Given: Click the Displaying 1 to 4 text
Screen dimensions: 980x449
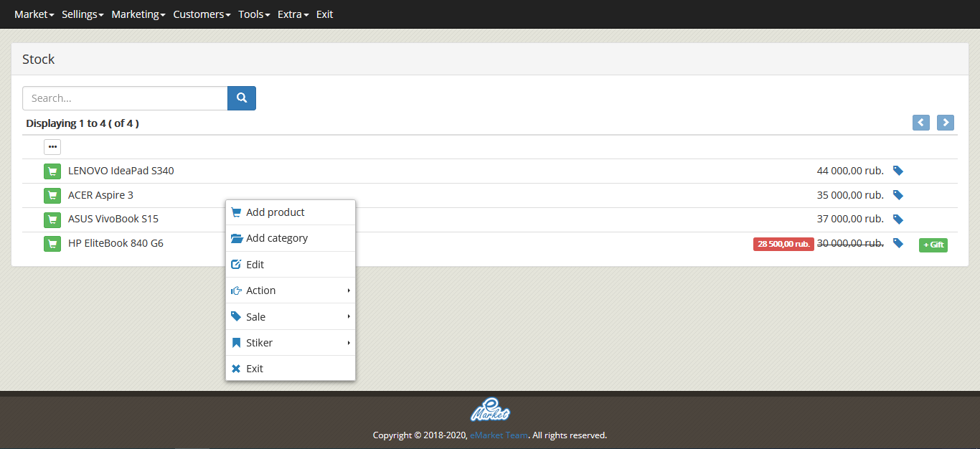Looking at the screenshot, I should [x=83, y=123].
